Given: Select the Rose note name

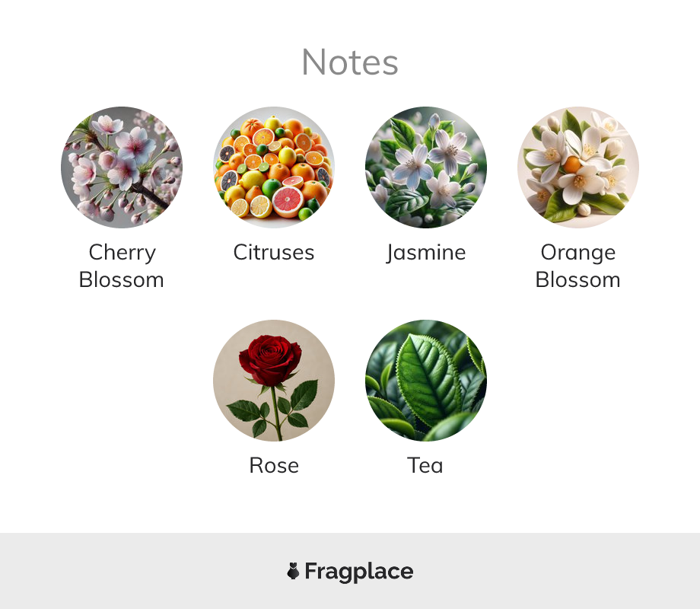Looking at the screenshot, I should click(x=274, y=466).
